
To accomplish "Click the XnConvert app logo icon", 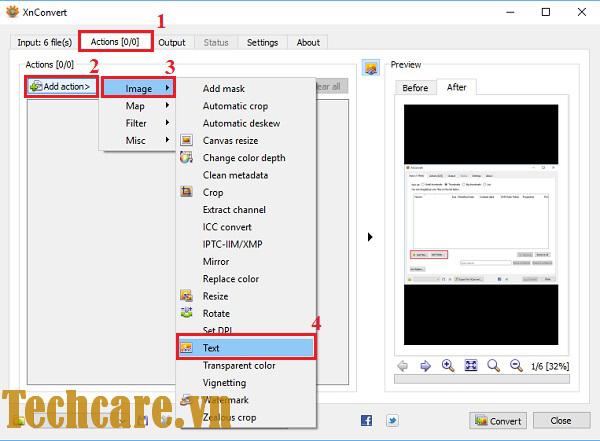I will [12, 12].
